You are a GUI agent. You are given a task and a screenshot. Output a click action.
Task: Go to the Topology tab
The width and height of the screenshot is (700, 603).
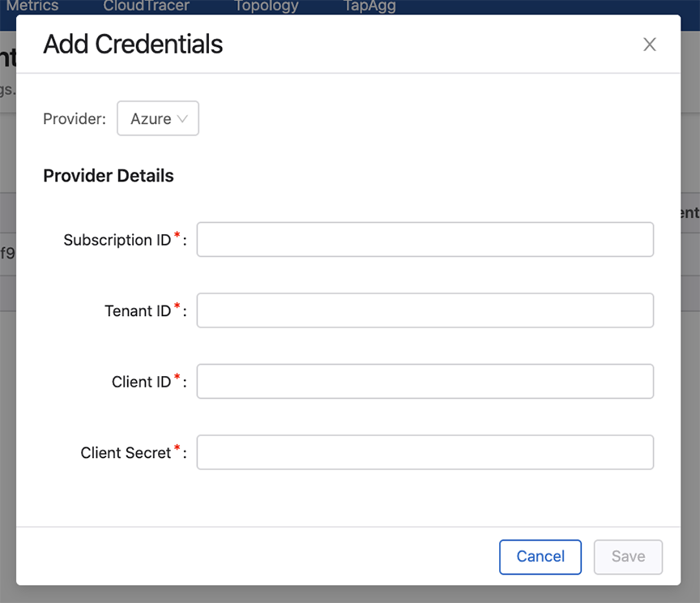click(267, 6)
